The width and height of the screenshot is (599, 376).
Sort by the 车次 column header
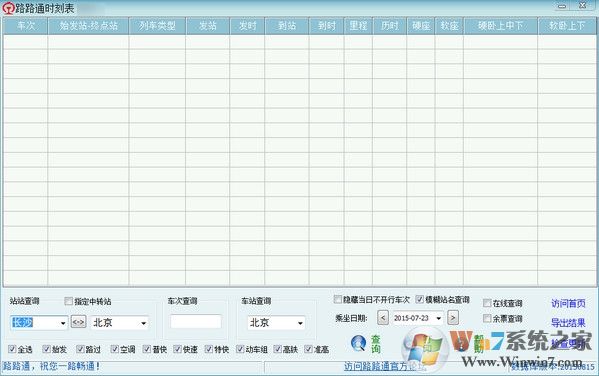pos(25,26)
